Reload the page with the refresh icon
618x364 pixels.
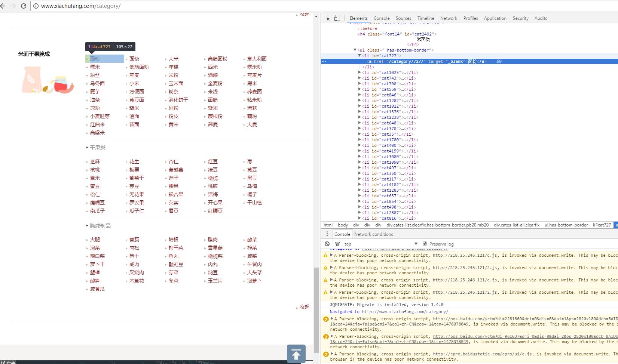23,6
